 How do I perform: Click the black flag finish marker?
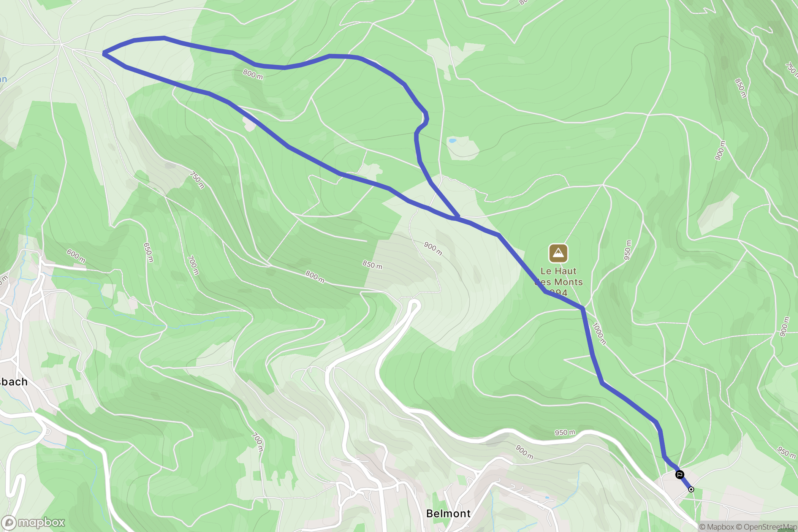679,475
